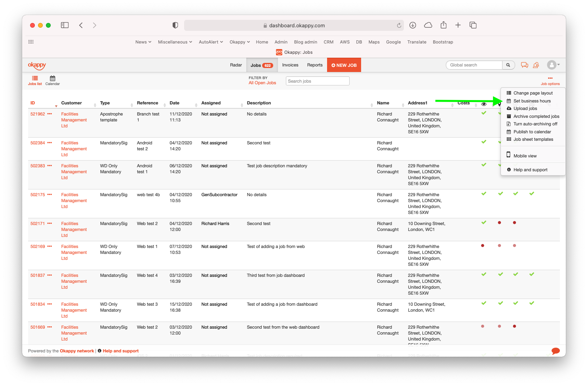Screen dimensions: 588x386
Task: Open the notifications bell icon
Action: click(536, 65)
